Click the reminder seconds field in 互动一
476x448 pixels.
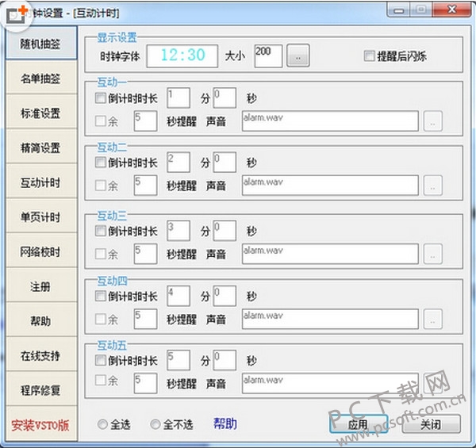click(x=145, y=121)
